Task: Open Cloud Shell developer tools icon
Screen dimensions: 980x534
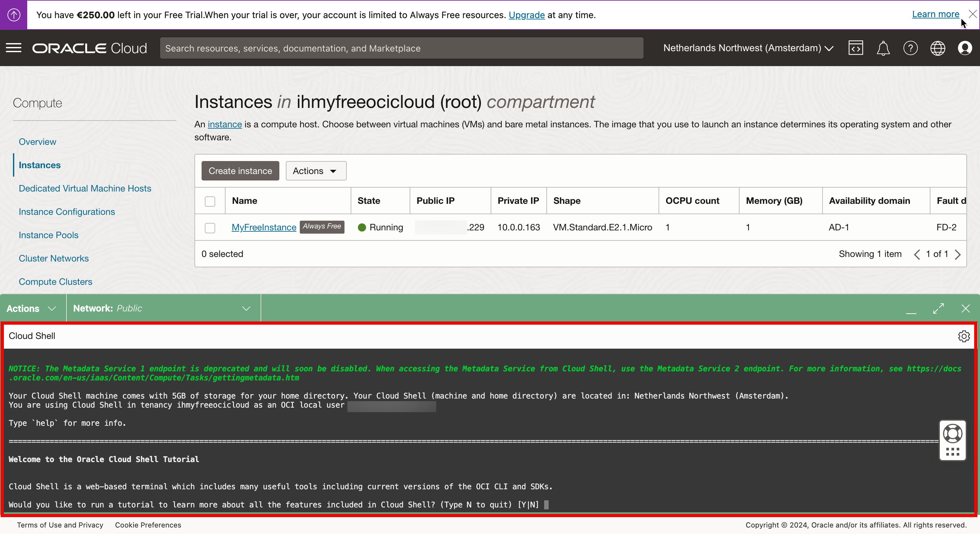Action: (856, 48)
